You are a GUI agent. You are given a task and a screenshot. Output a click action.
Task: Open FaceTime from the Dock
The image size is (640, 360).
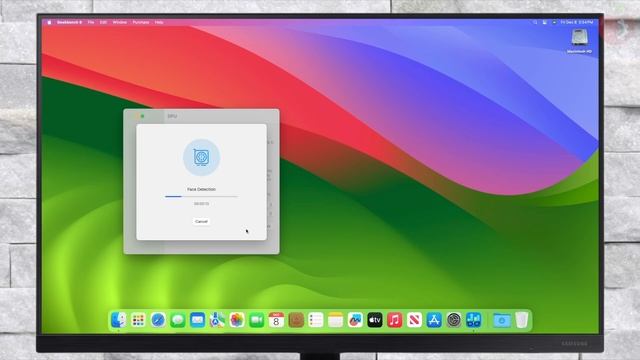pos(257,320)
